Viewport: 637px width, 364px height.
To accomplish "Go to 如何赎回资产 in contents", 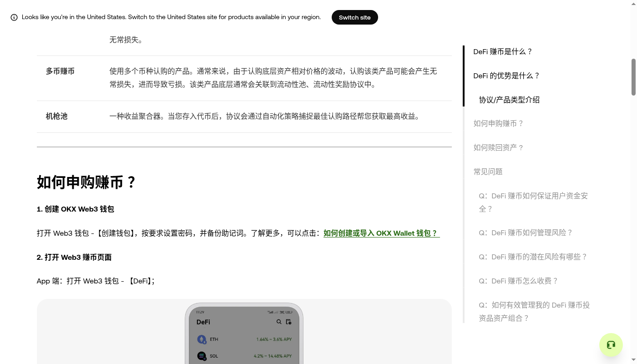I will (499, 148).
